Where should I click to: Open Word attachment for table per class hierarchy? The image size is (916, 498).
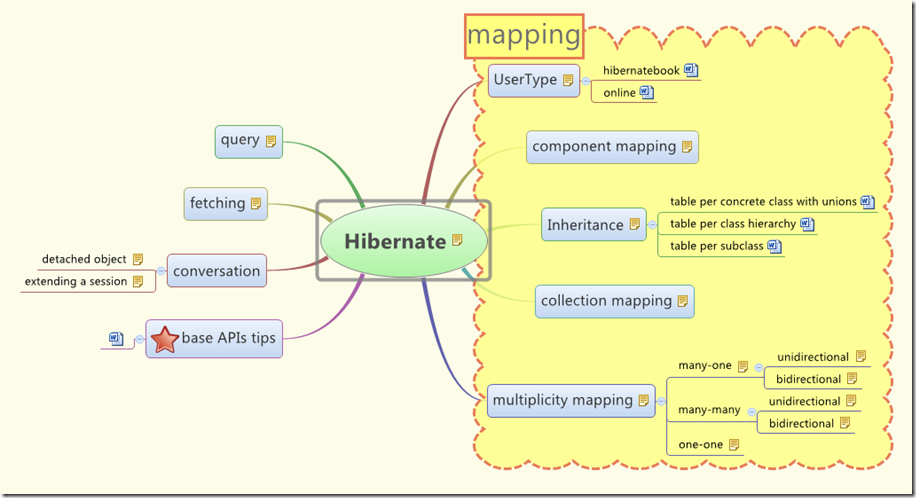[x=807, y=224]
